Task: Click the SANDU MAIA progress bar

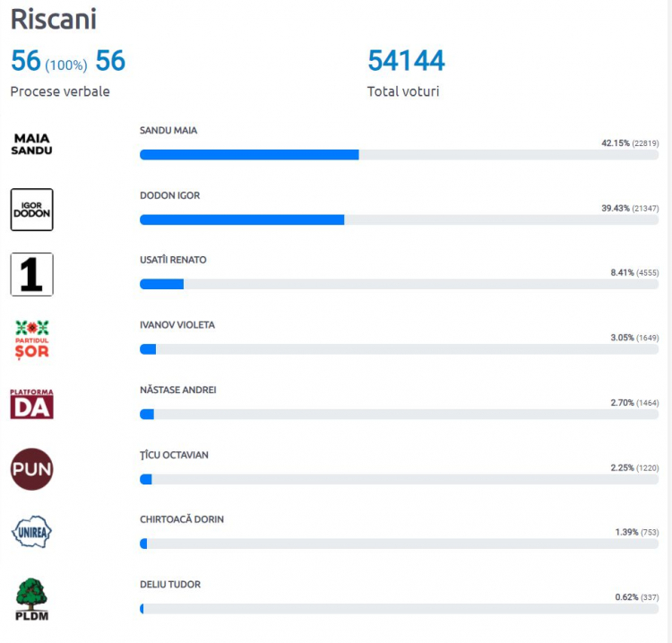Action: pyautogui.click(x=399, y=155)
